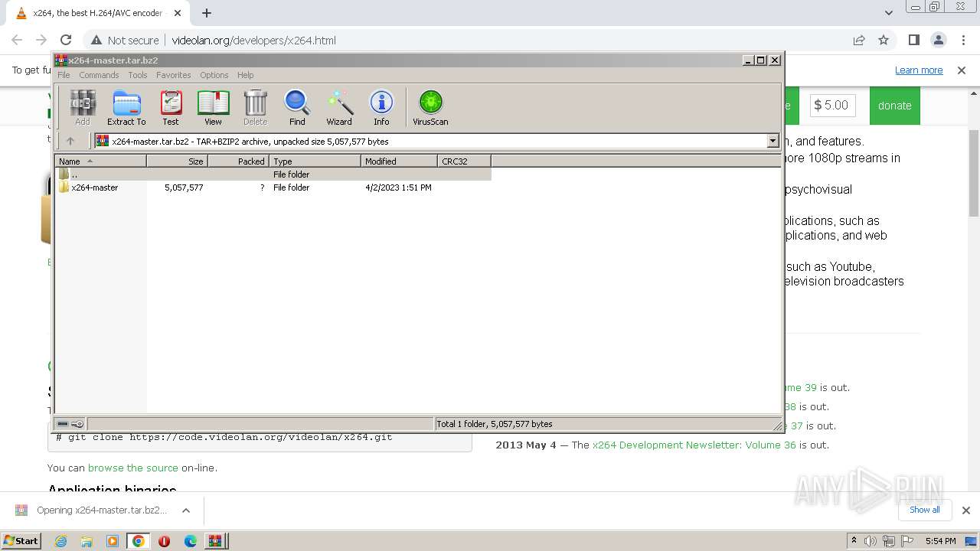
Task: Go up one folder level arrow
Action: point(70,141)
